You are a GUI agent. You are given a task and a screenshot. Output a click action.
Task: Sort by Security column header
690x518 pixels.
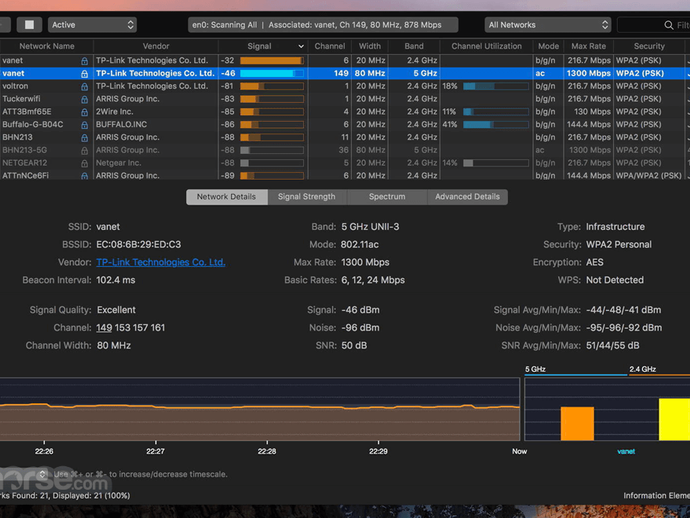649,46
